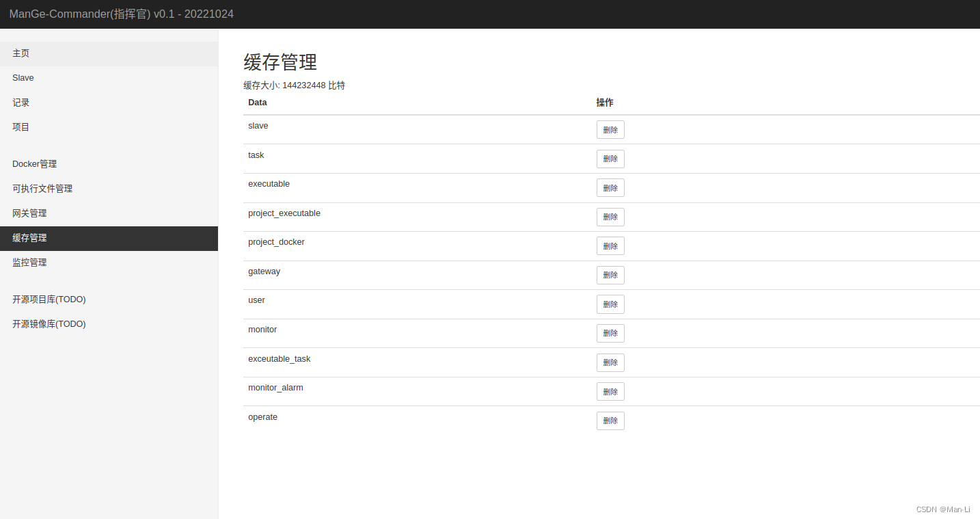980x519 pixels.
Task: Select the slave row name
Action: click(258, 126)
